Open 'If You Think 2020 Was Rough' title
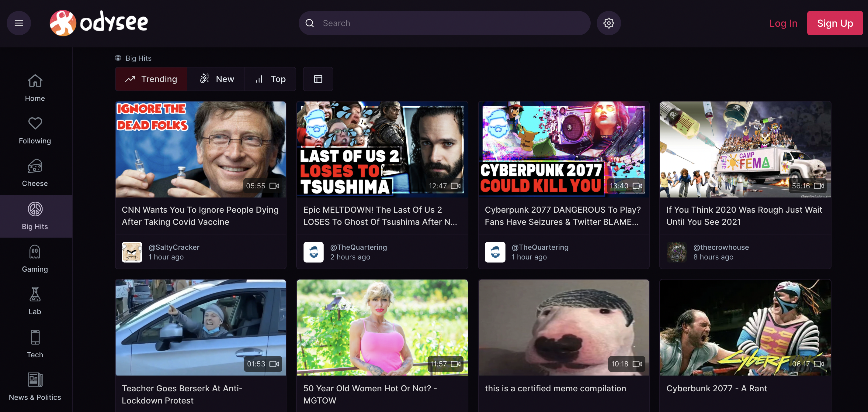Viewport: 868px width, 412px height. click(744, 216)
